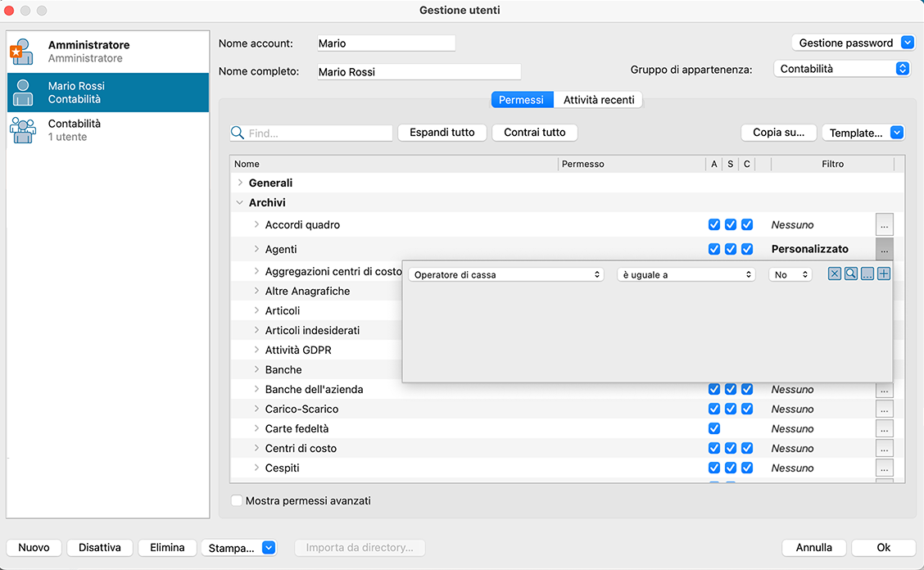Open the Operatore di cassa field dropdown

(506, 275)
